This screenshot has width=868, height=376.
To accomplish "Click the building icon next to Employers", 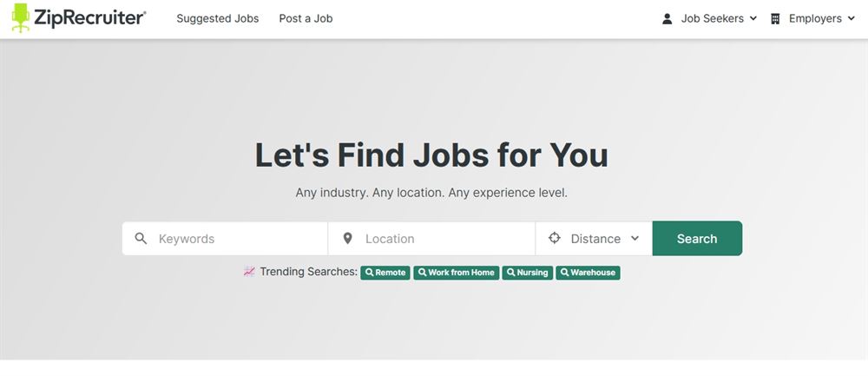I will point(775,19).
